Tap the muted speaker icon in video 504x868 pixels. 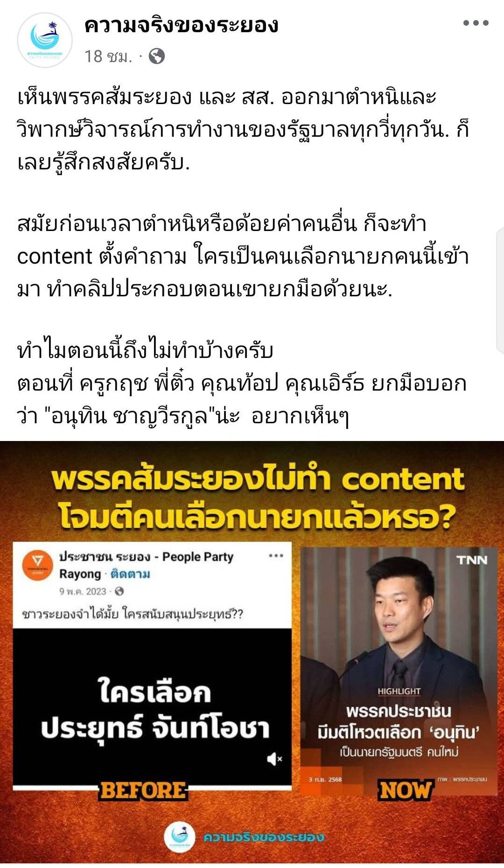pyautogui.click(x=274, y=759)
